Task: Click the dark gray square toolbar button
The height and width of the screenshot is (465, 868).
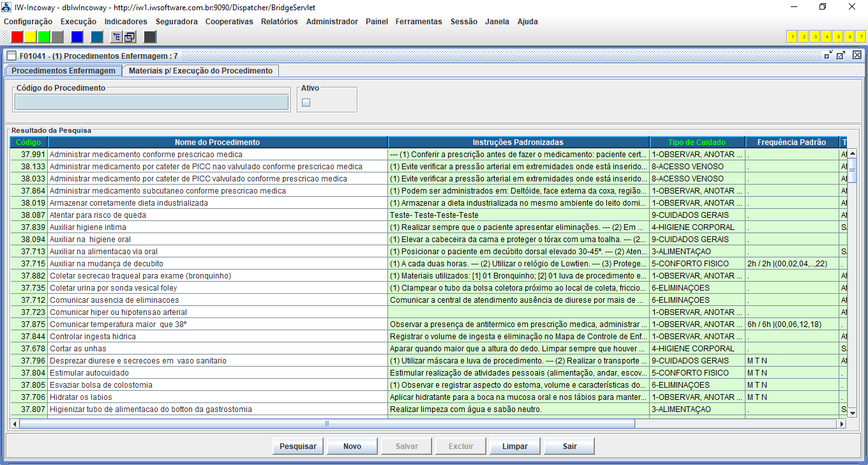Action: coord(150,36)
